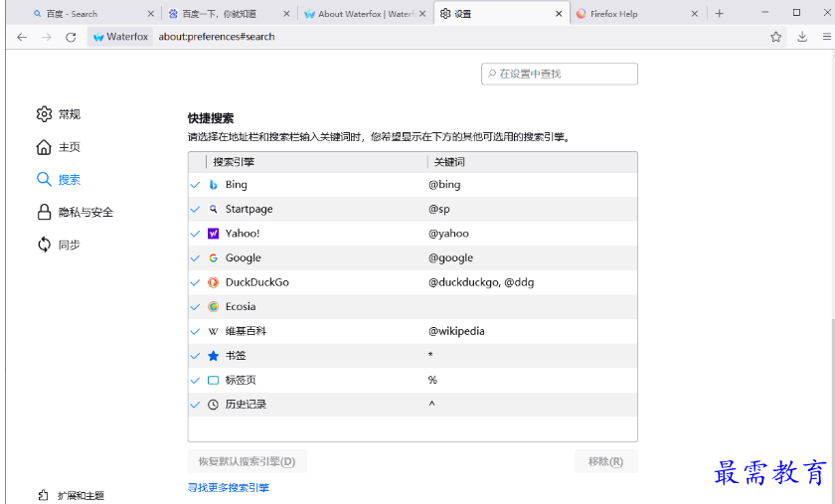The height and width of the screenshot is (504, 835).
Task: Click the @yahoo keyword cell
Action: point(449,234)
